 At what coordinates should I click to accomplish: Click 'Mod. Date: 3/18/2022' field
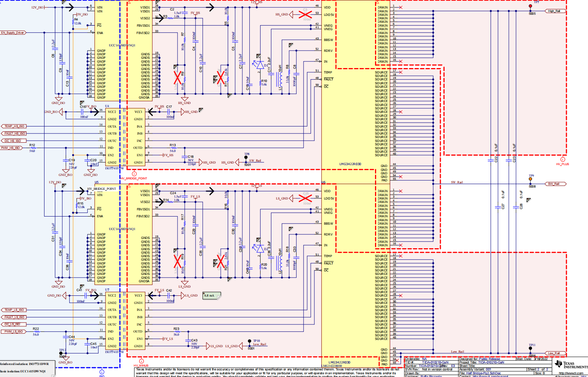[x=532, y=359]
